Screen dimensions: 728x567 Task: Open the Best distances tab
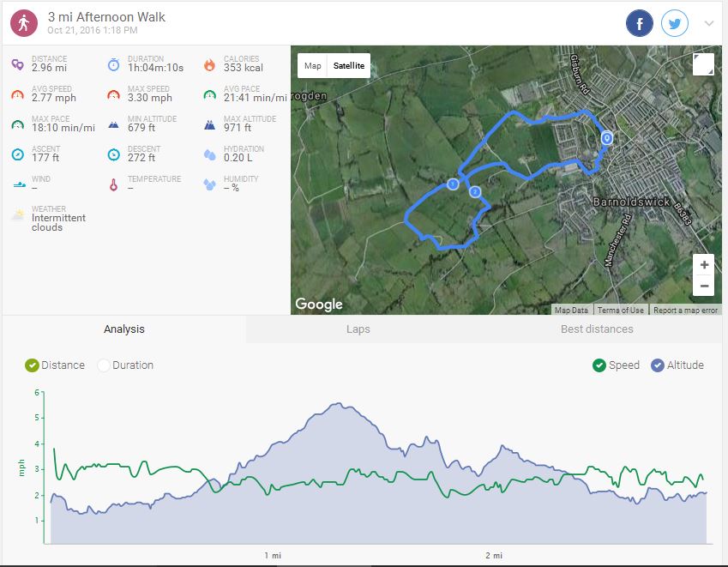[596, 329]
